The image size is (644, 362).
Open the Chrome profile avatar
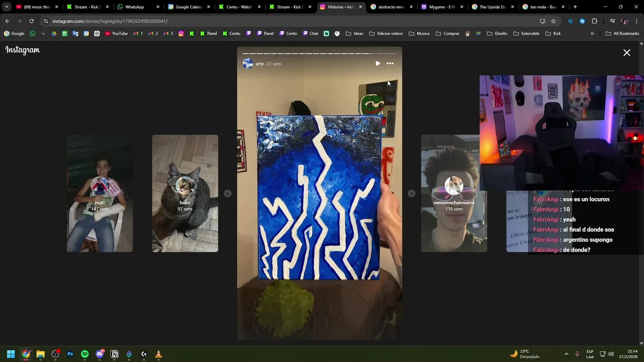(624, 21)
